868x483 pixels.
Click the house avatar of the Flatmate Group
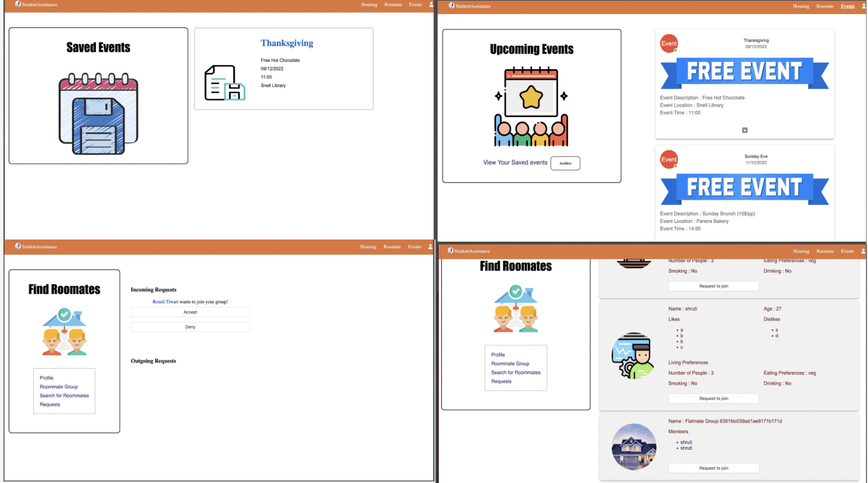point(634,446)
